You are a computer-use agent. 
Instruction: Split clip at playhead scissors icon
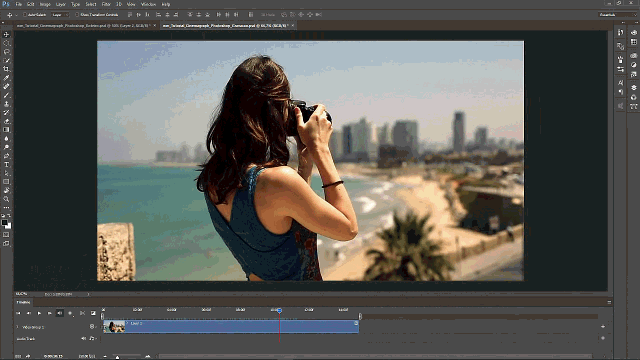(x=82, y=313)
